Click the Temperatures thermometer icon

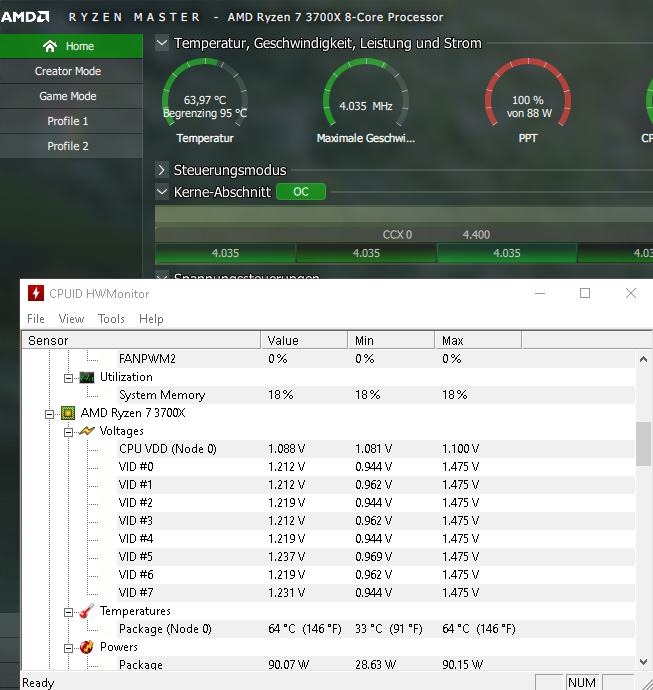87,611
